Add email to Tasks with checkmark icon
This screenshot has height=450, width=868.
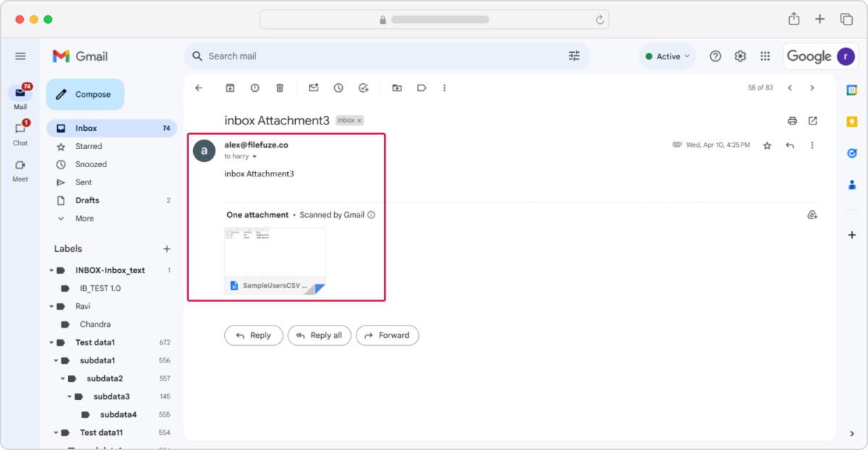pos(363,88)
